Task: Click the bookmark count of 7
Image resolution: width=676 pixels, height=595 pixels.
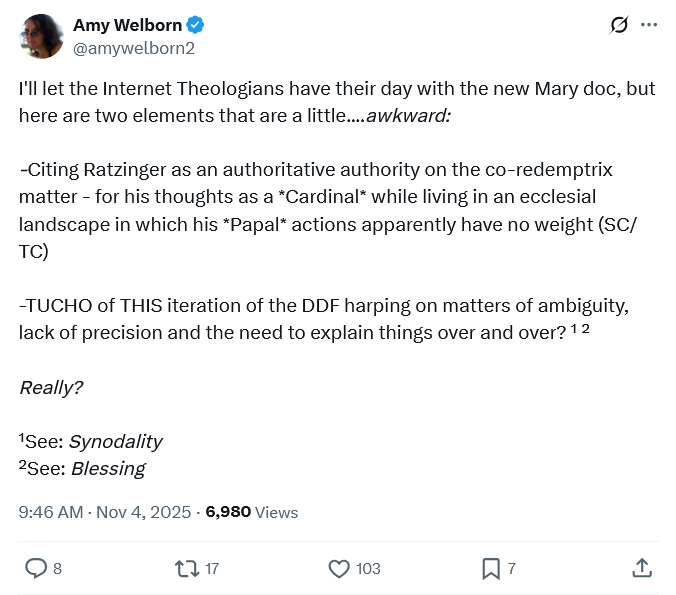Action: coord(512,568)
